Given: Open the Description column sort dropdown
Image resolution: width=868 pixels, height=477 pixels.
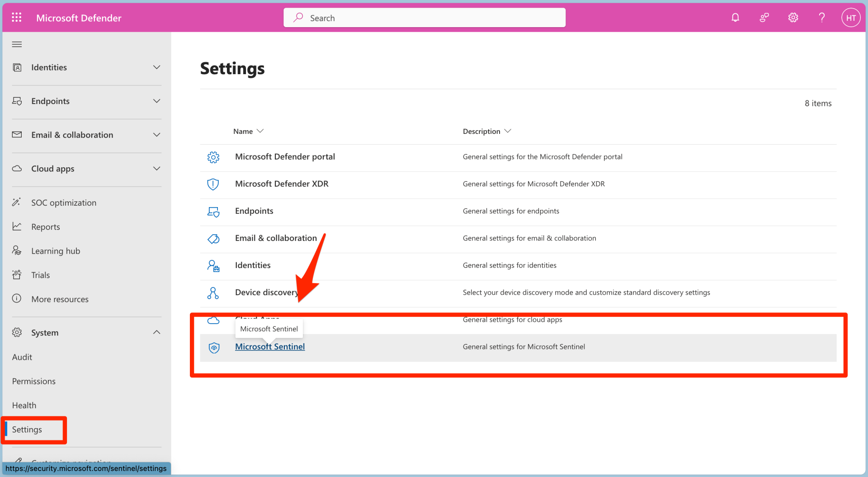Looking at the screenshot, I should pos(508,131).
